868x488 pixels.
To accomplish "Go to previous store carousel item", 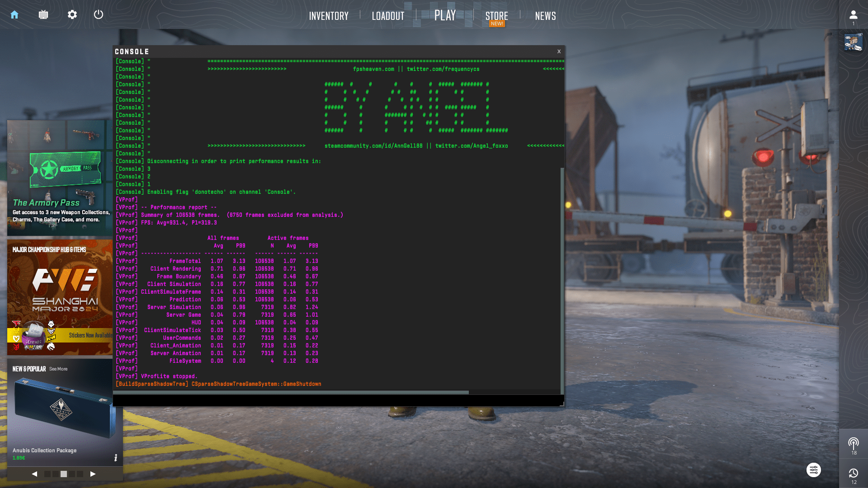I will tap(34, 474).
